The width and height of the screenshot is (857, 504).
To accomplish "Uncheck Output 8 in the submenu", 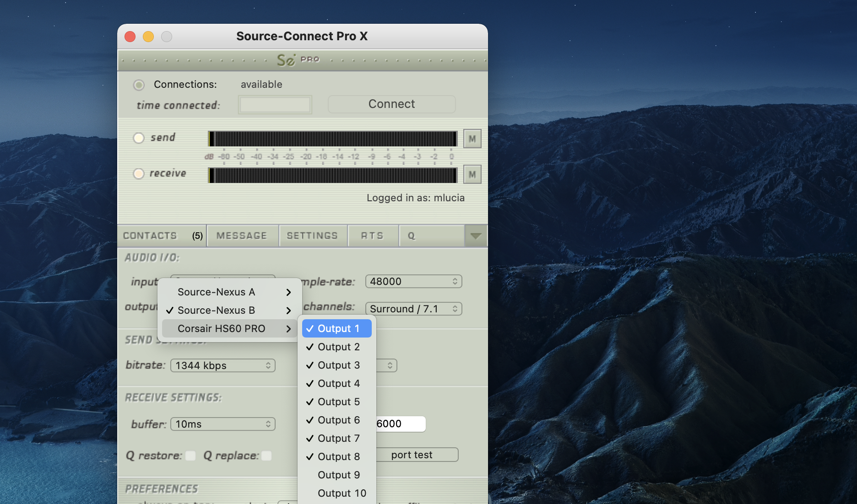I will (338, 456).
